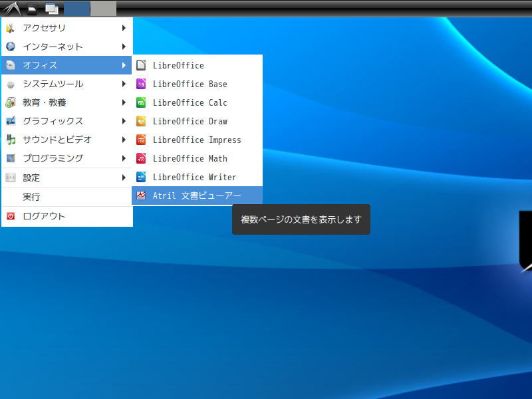532x399 pixels.
Task: Click ログアウト to log out
Action: pos(44,216)
